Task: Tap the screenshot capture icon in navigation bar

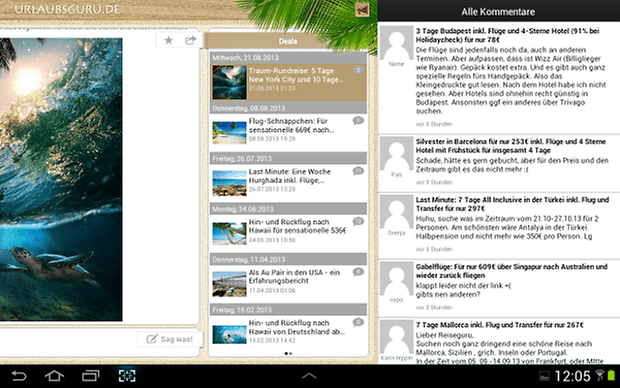Action: tap(127, 376)
